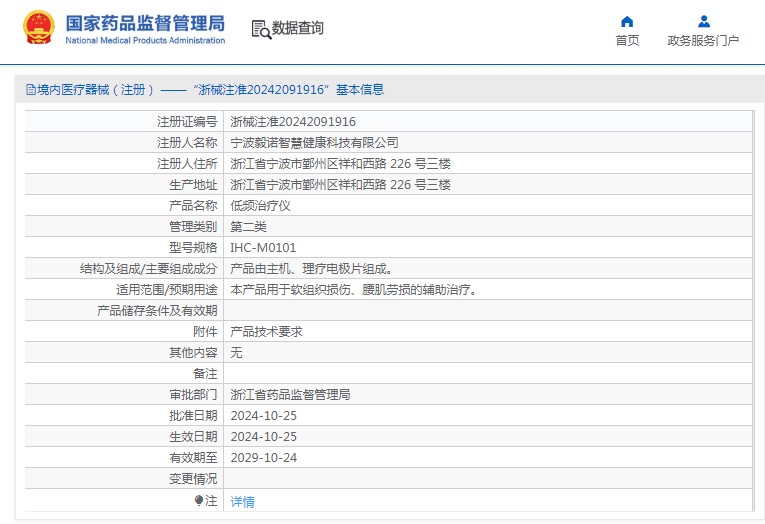Click the National Medical Products Administration text

[145, 41]
